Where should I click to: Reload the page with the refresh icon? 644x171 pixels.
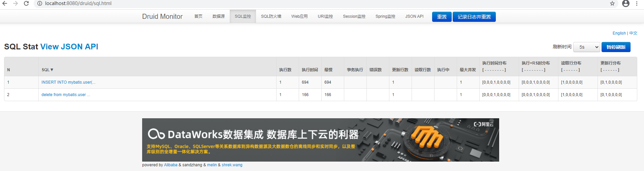click(26, 3)
